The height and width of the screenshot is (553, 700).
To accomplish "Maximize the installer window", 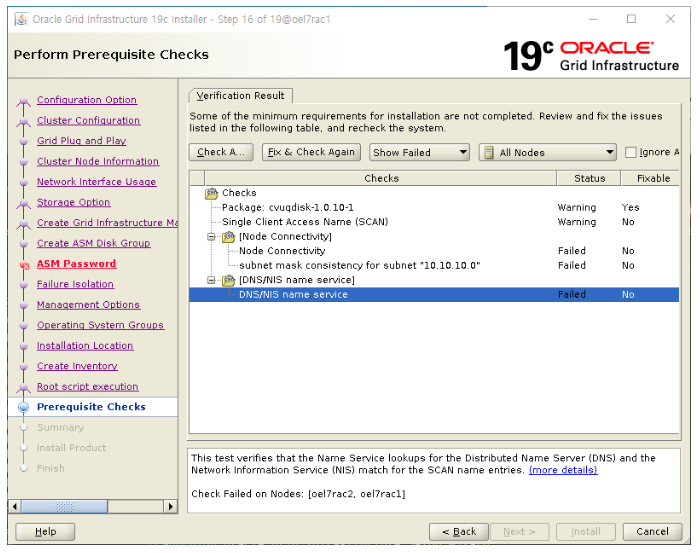I will tap(631, 19).
